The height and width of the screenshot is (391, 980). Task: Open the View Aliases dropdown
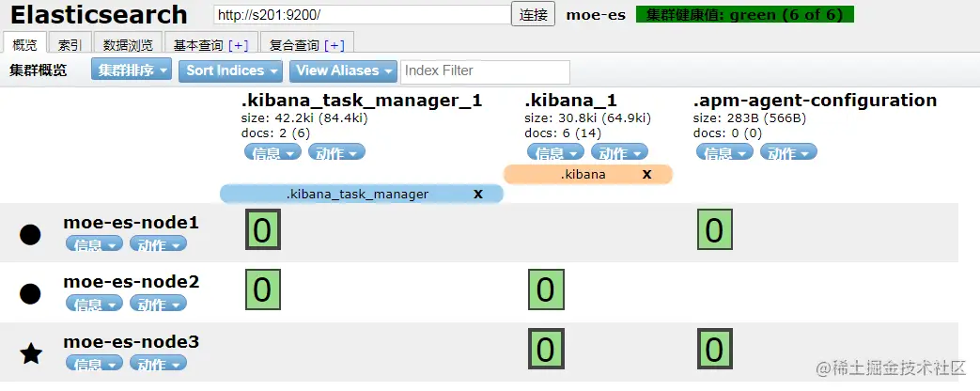point(343,70)
